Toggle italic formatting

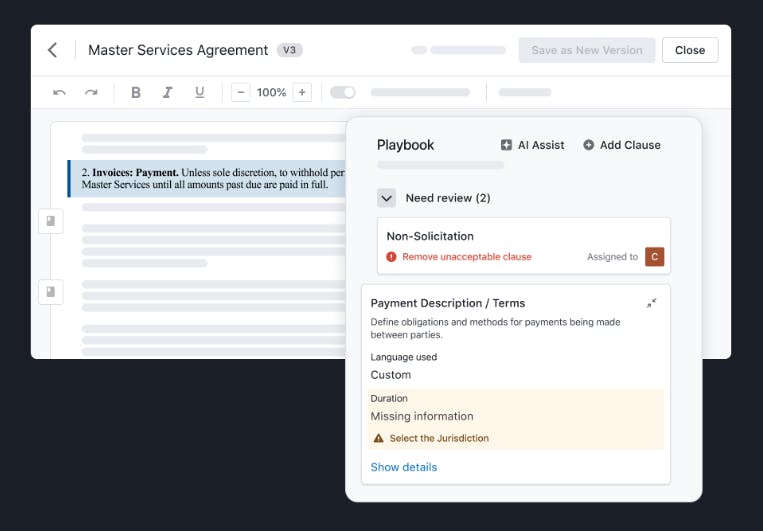[x=168, y=93]
